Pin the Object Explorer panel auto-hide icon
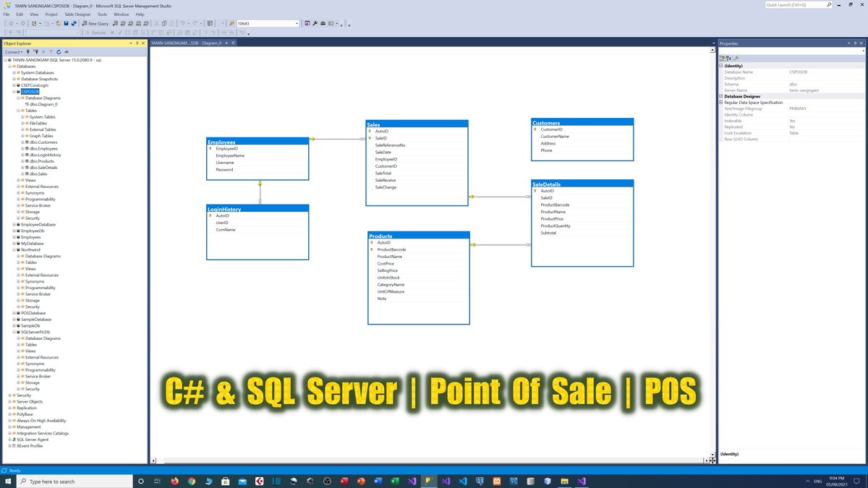 coord(137,43)
